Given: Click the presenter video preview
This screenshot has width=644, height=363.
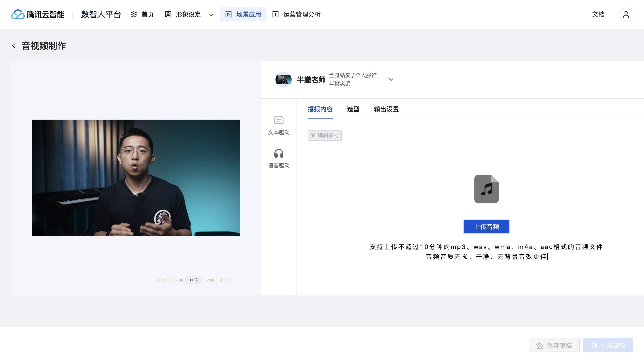Looking at the screenshot, I should coord(136,178).
